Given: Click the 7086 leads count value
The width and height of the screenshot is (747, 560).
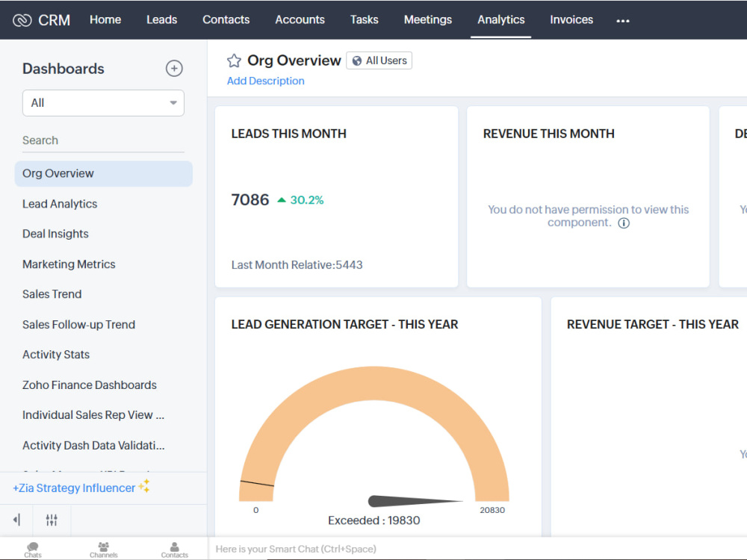Looking at the screenshot, I should point(250,200).
